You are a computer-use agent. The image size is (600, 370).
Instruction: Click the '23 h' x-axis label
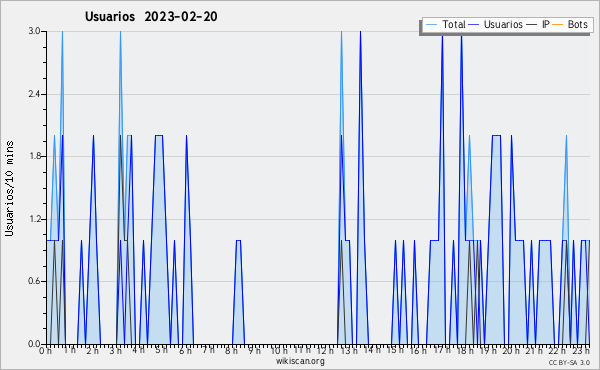point(581,350)
